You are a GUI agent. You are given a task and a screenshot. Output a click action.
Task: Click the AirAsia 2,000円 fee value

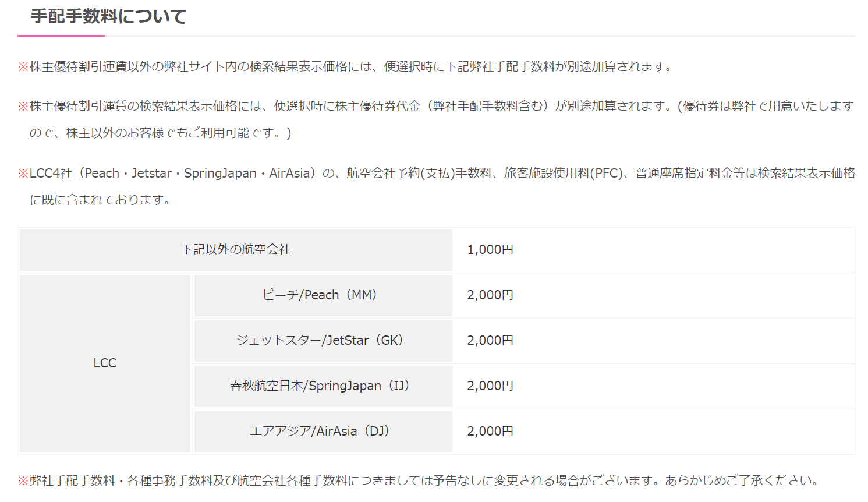pos(490,432)
